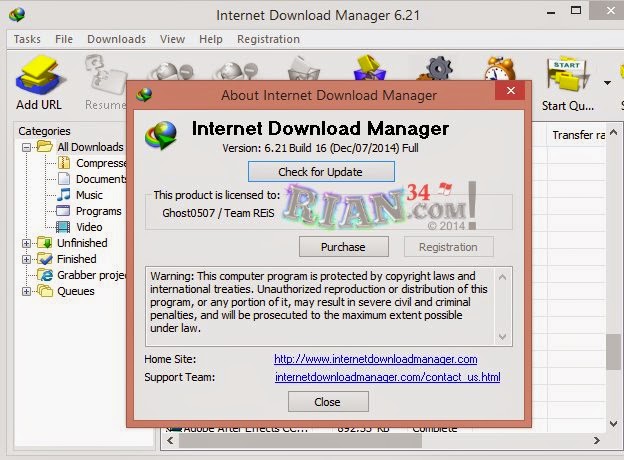Screen dimensions: 624x460
Task: Select the Video film category icon
Action: click(63, 227)
